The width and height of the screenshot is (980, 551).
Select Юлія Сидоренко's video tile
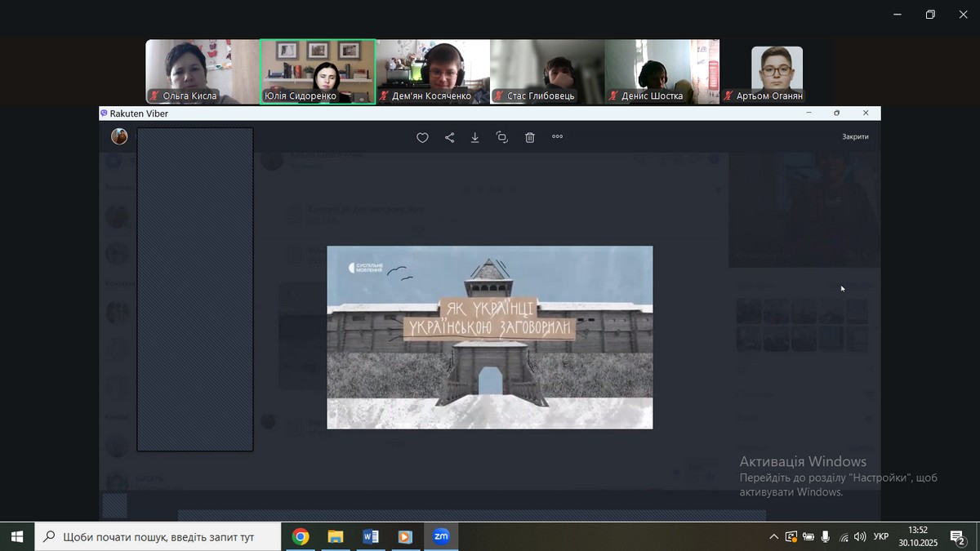coord(318,72)
